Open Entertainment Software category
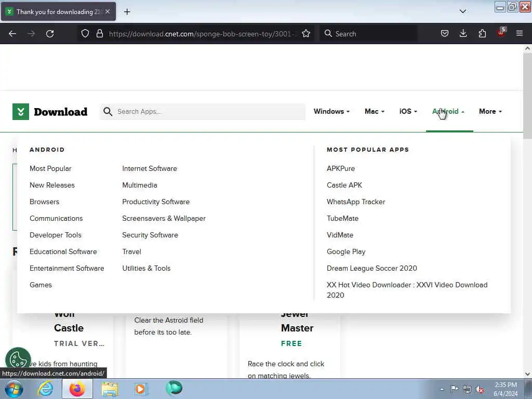Image resolution: width=532 pixels, height=399 pixels. [67, 269]
